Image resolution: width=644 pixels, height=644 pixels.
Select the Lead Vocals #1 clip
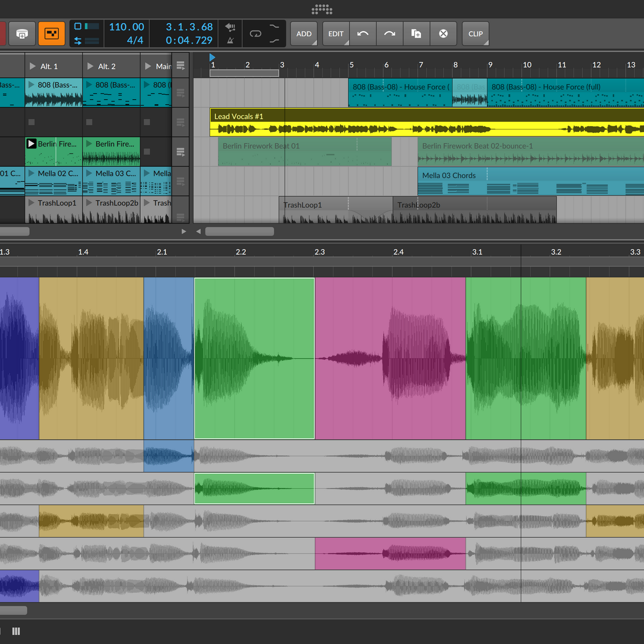click(427, 122)
